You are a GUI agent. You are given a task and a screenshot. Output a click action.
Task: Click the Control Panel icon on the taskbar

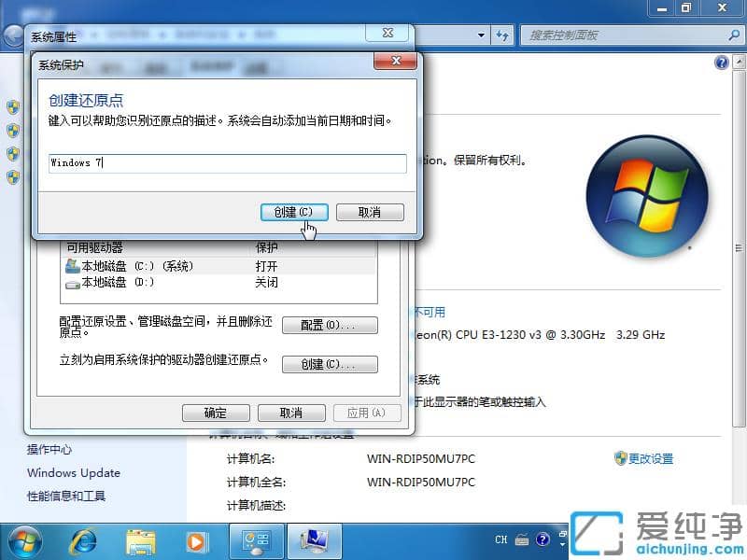click(x=255, y=541)
